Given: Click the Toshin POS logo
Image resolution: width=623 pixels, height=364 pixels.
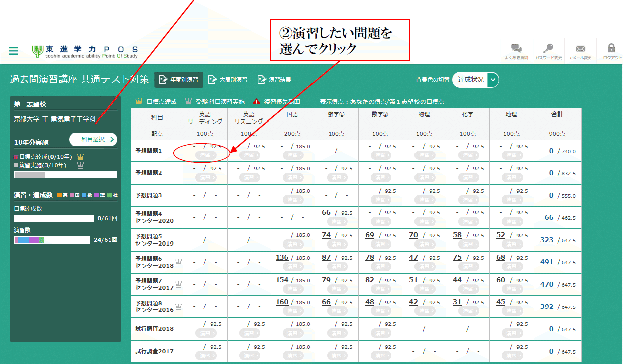Looking at the screenshot, I should 85,51.
